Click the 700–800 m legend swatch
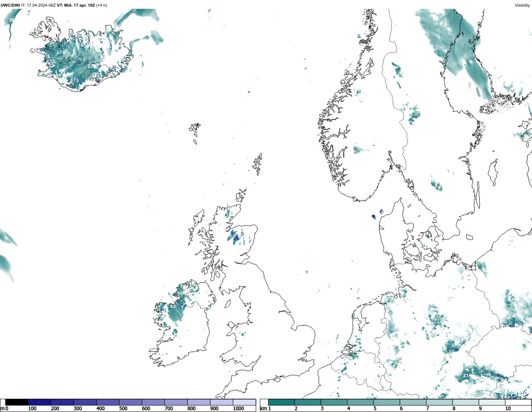Image resolution: width=532 pixels, height=412 pixels. click(x=176, y=402)
